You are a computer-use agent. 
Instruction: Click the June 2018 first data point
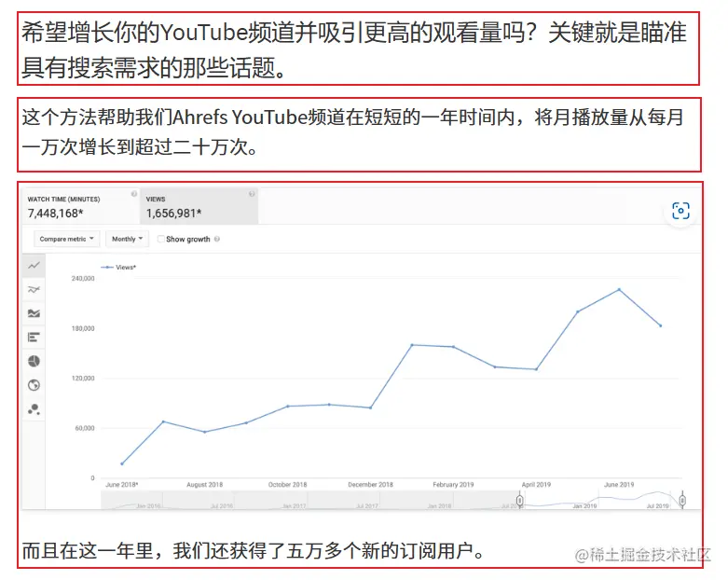[x=122, y=464]
